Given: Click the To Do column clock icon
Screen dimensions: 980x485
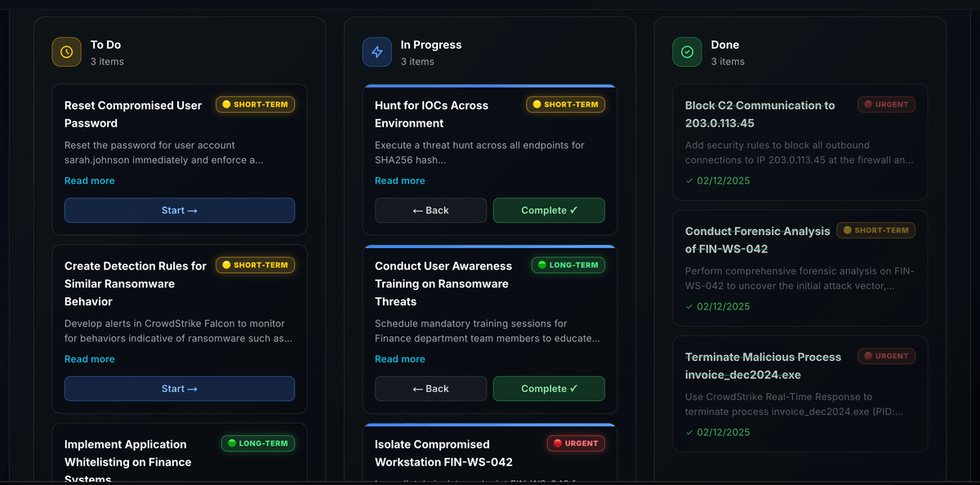Looking at the screenshot, I should tap(67, 52).
